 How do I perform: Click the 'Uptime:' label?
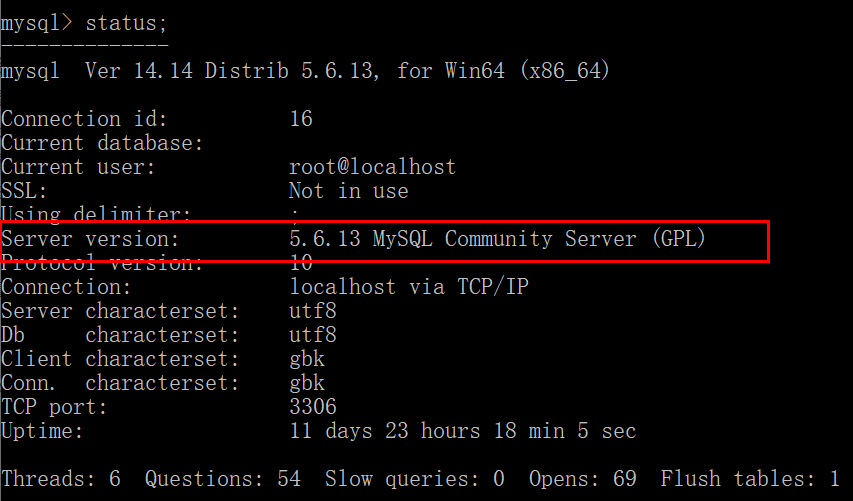tap(42, 430)
